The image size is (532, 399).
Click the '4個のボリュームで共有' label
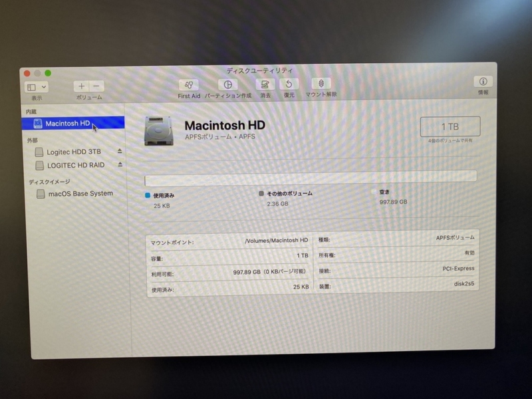(450, 140)
